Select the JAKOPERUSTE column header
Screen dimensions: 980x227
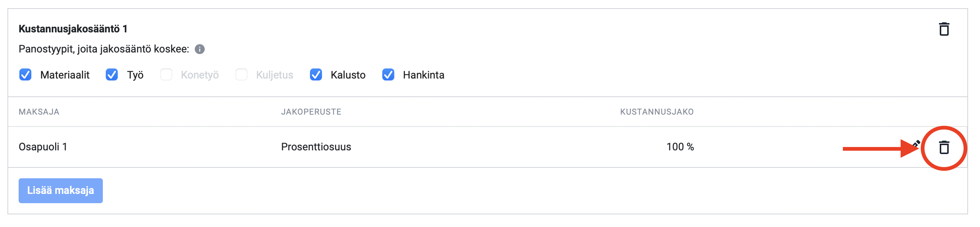311,112
